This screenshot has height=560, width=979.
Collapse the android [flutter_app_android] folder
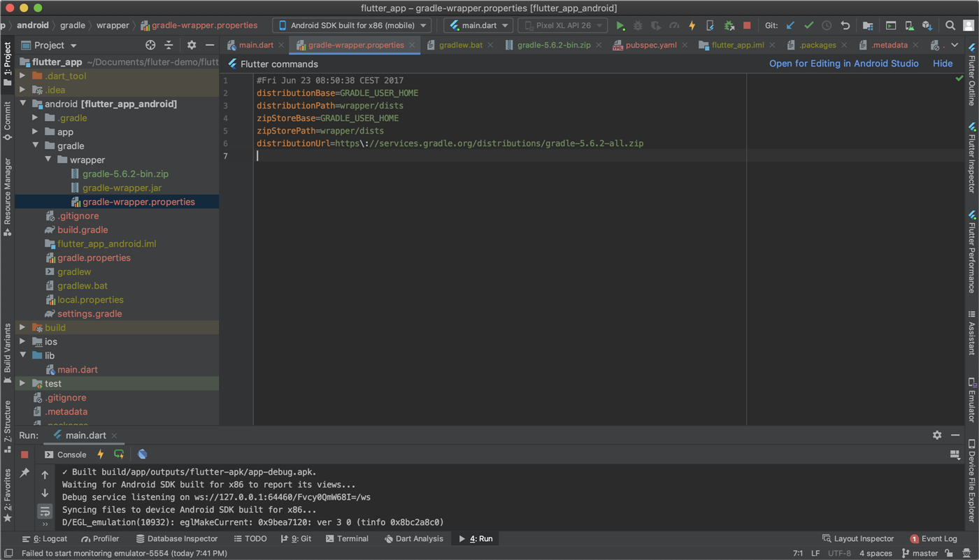point(23,103)
